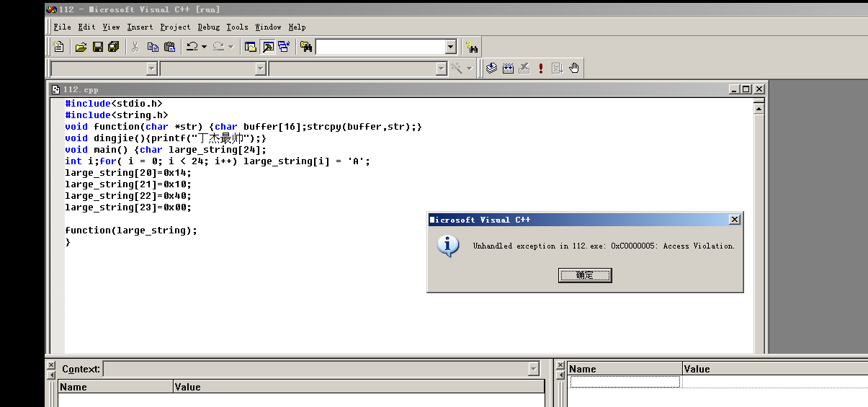Image resolution: width=868 pixels, height=407 pixels.
Task: Click the void dingjie() code line
Action: pos(166,138)
